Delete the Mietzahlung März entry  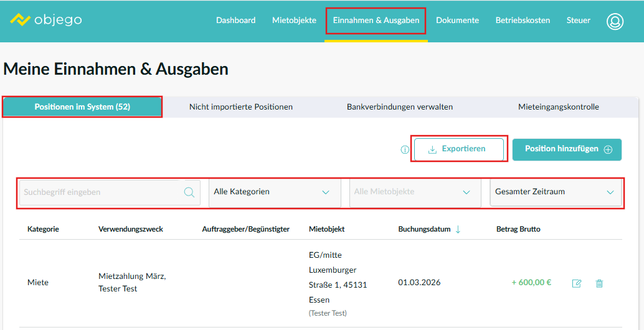pos(599,283)
